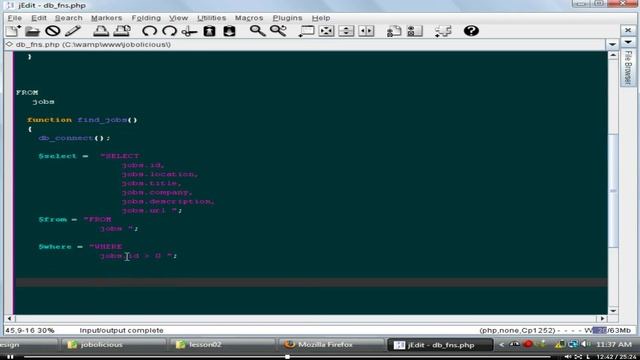The height and width of the screenshot is (360, 640).
Task: Expand the buffer switcher dropdown arrow
Action: point(612,44)
